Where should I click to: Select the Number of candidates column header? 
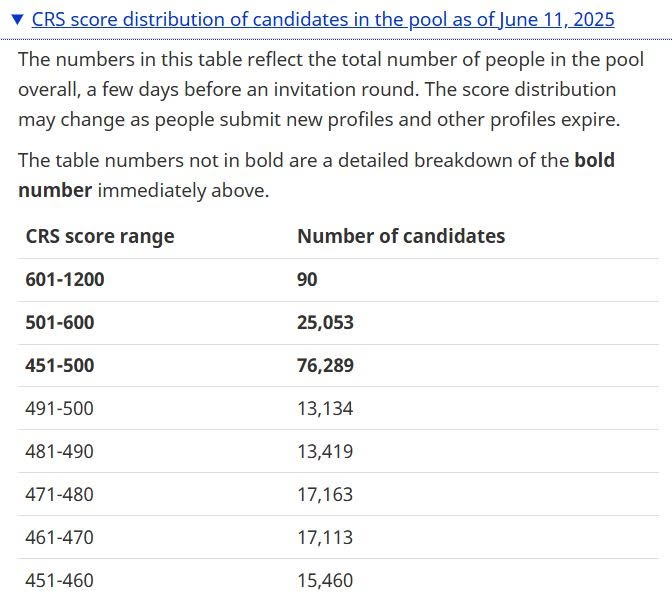[401, 236]
